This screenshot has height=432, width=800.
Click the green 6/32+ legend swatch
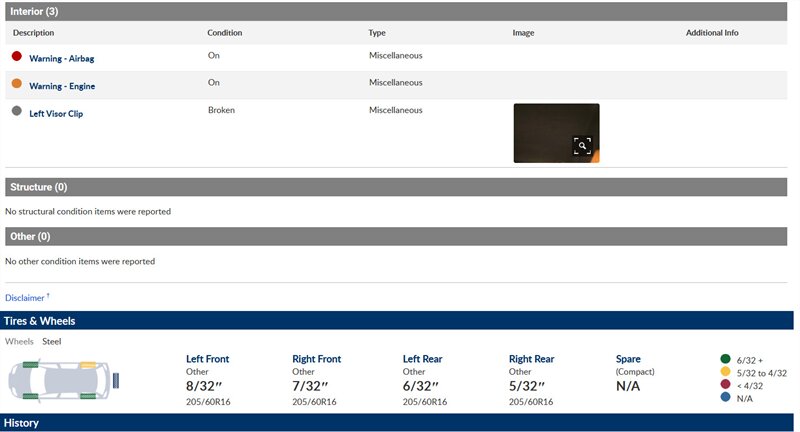[x=725, y=359]
